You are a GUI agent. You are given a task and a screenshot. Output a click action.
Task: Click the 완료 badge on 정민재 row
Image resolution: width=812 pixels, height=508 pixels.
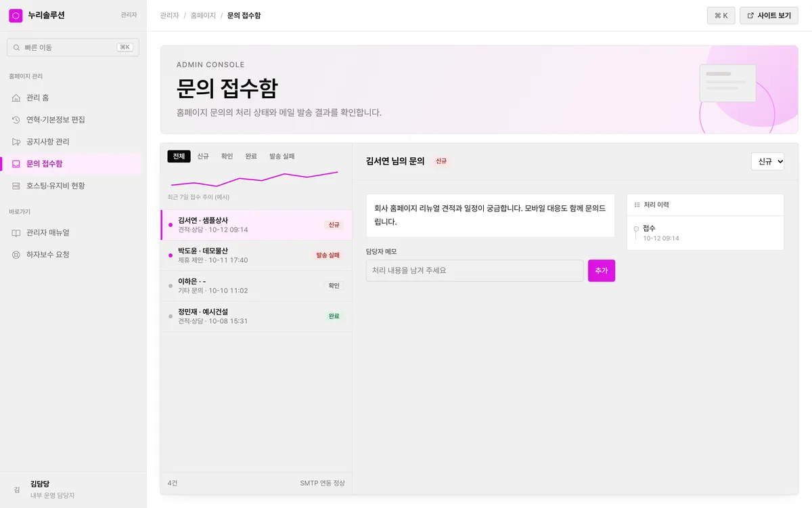coord(334,316)
